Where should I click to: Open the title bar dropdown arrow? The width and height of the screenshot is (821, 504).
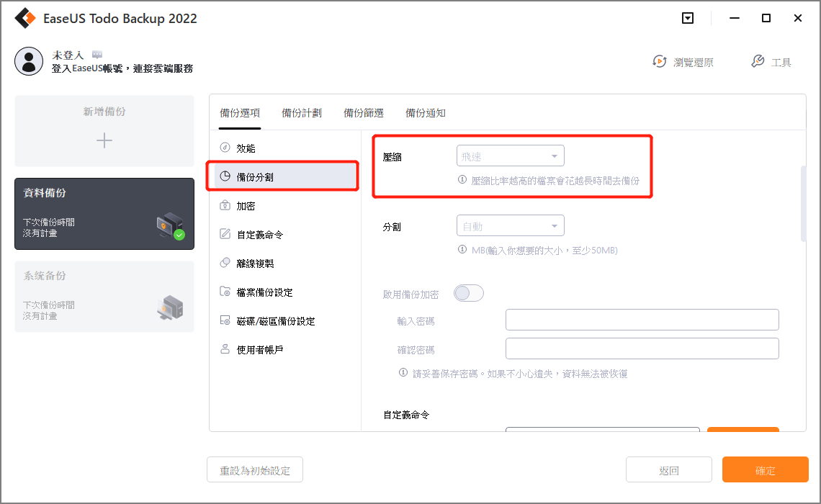point(687,17)
